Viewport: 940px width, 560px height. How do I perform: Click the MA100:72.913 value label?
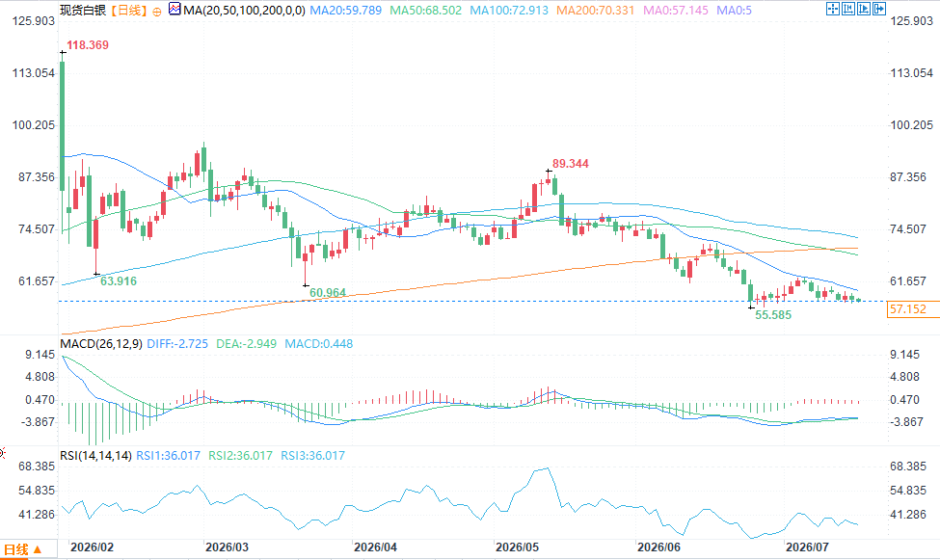[509, 11]
